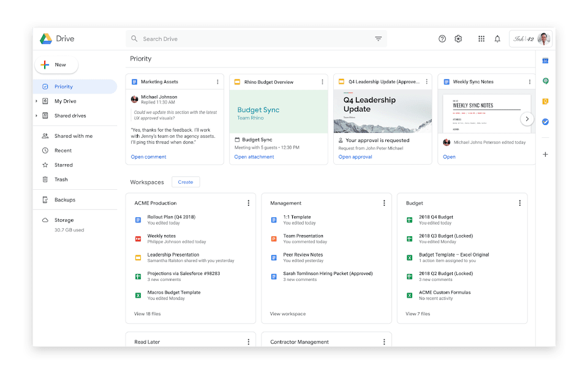Click View 7 files link
Viewport: 588px width, 374px height.
(418, 314)
